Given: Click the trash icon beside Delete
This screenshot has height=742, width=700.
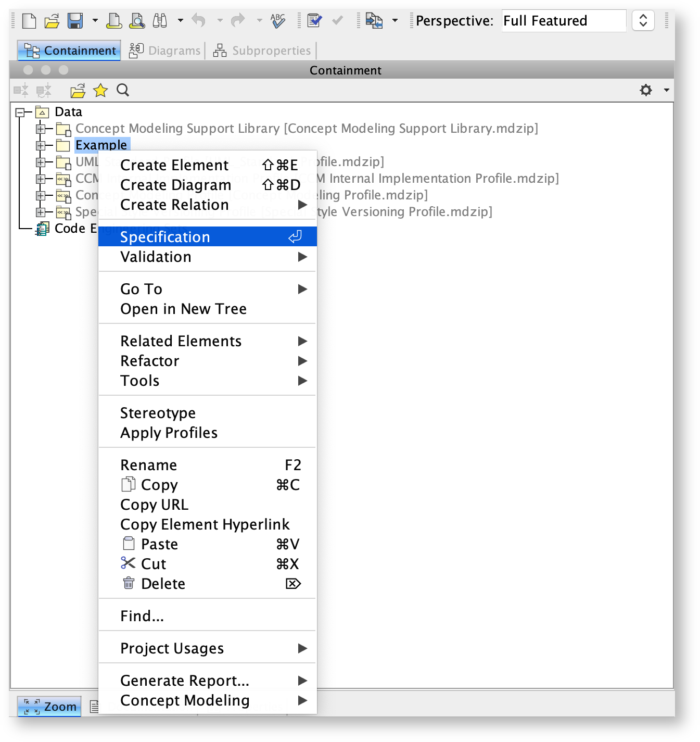Looking at the screenshot, I should (129, 583).
